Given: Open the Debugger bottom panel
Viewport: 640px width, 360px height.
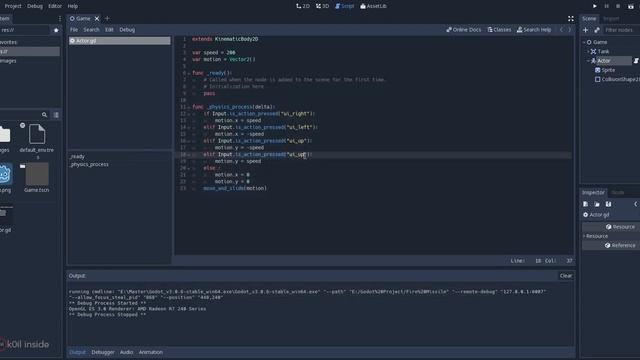Looking at the screenshot, I should tap(103, 352).
